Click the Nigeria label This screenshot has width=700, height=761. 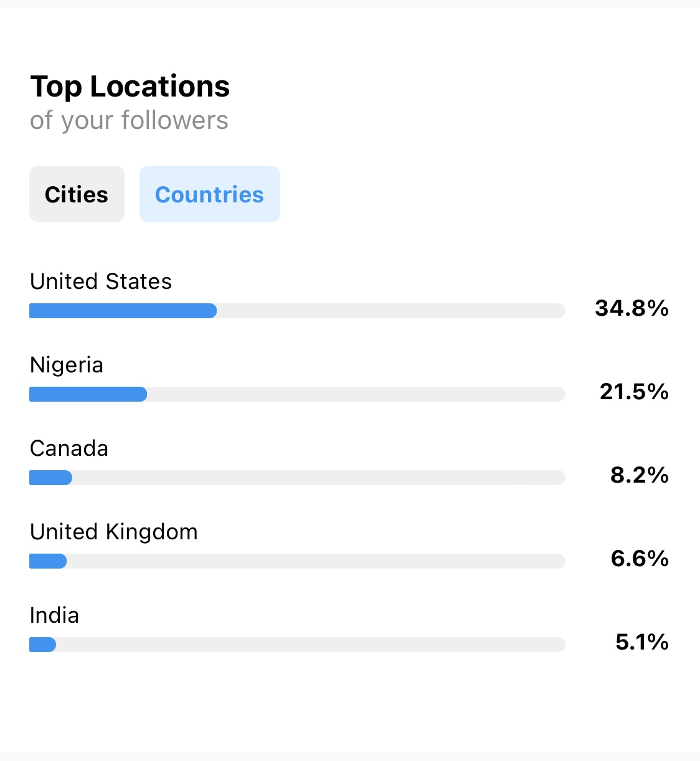(x=67, y=365)
